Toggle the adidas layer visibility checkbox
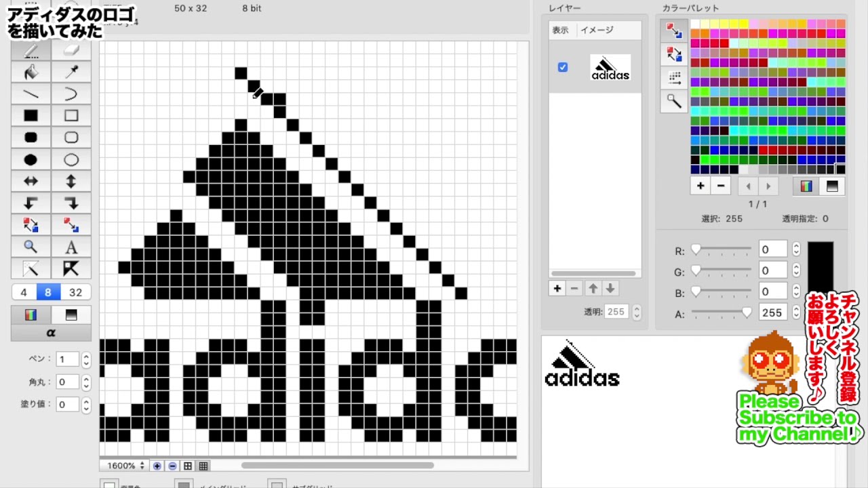Viewport: 868px width, 488px height. click(563, 67)
